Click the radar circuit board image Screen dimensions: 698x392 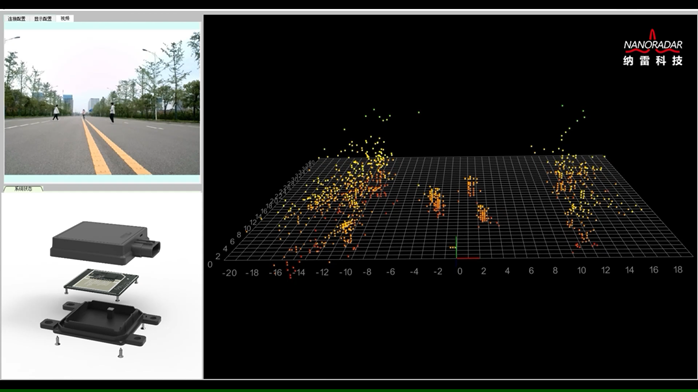[x=101, y=282]
